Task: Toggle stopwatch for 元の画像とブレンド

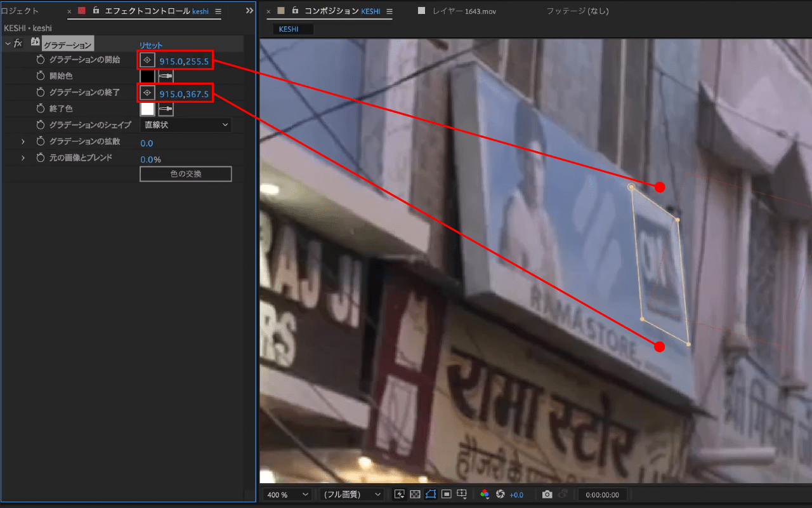Action: pyautogui.click(x=41, y=158)
